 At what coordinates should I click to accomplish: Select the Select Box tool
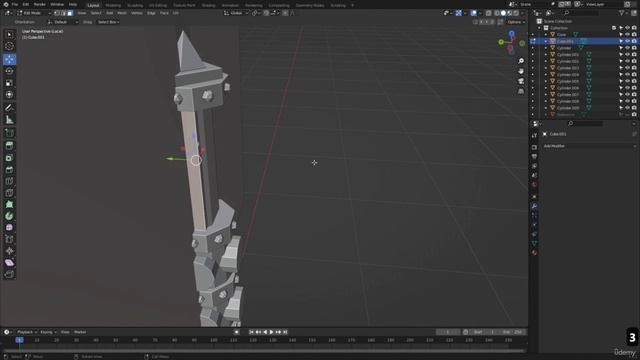(x=9, y=35)
